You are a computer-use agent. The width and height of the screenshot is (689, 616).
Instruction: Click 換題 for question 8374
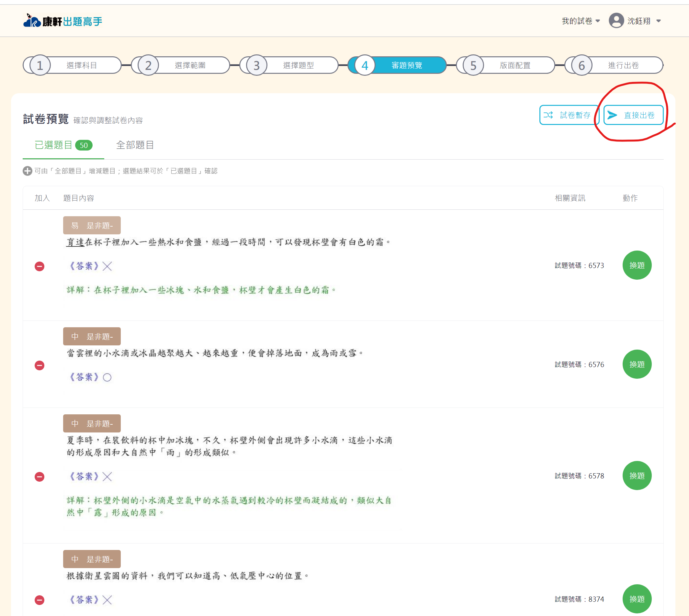pos(637,599)
